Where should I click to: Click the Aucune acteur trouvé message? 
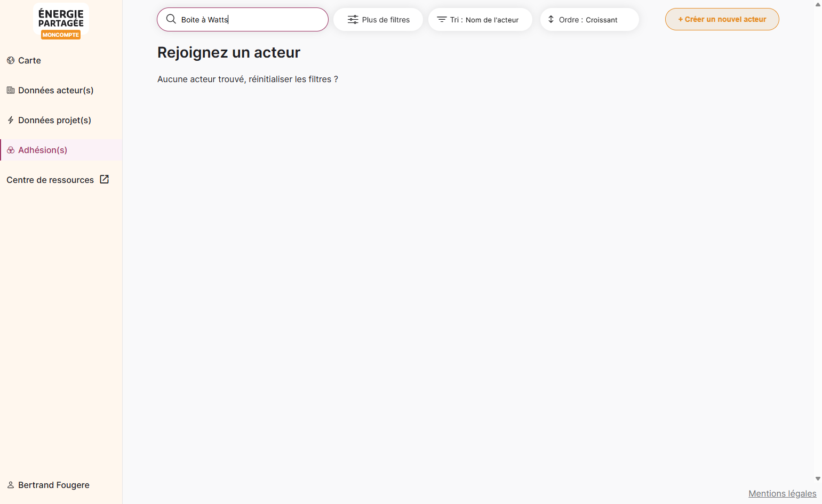coord(248,79)
